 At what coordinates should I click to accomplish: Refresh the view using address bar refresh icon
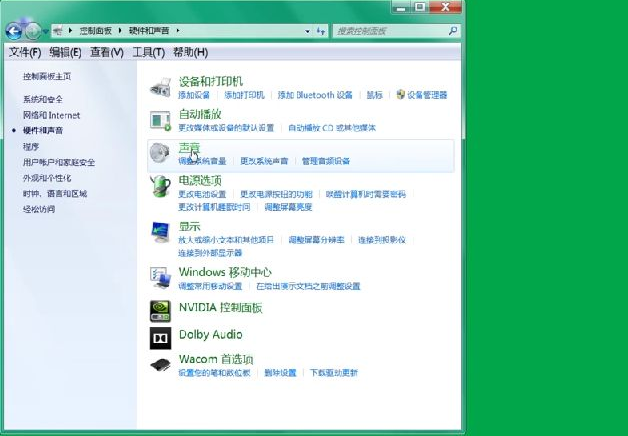[321, 31]
